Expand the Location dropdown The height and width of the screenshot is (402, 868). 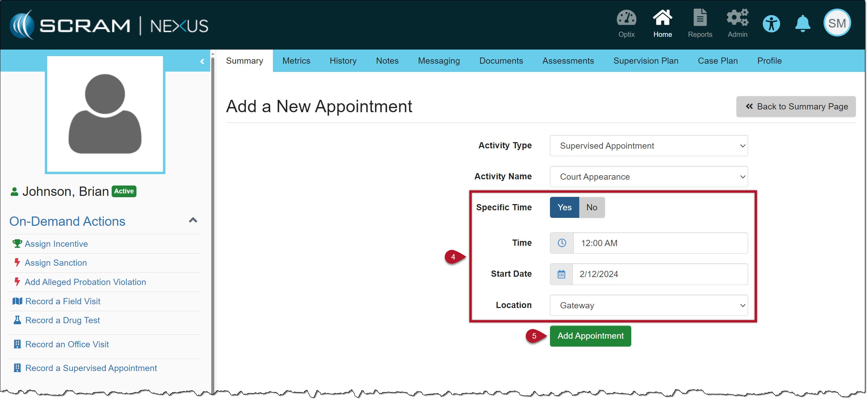tap(648, 305)
